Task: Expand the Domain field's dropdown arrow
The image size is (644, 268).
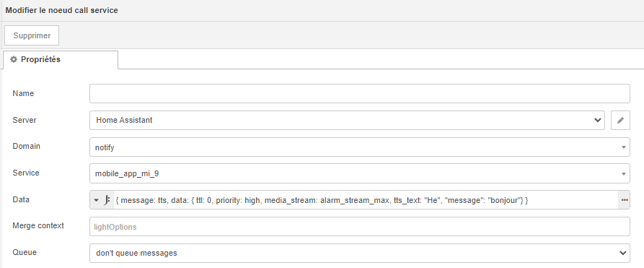Action: click(x=624, y=147)
